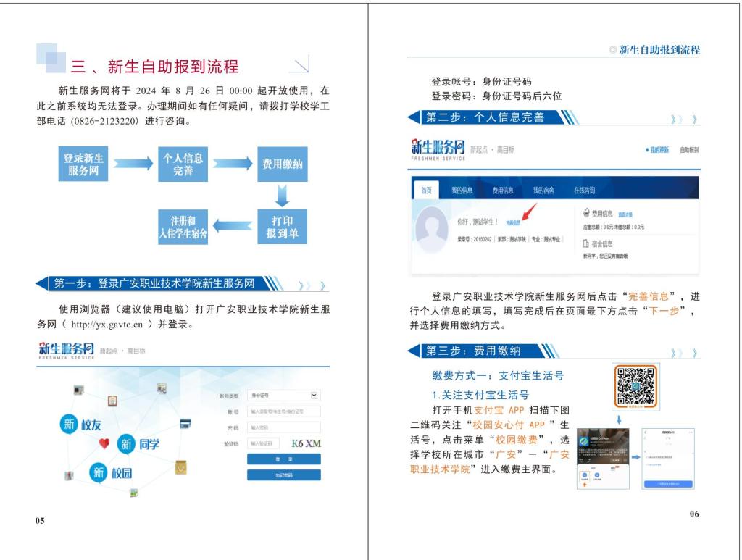Click the 忘记密码 button
The image size is (742, 560).
click(283, 475)
